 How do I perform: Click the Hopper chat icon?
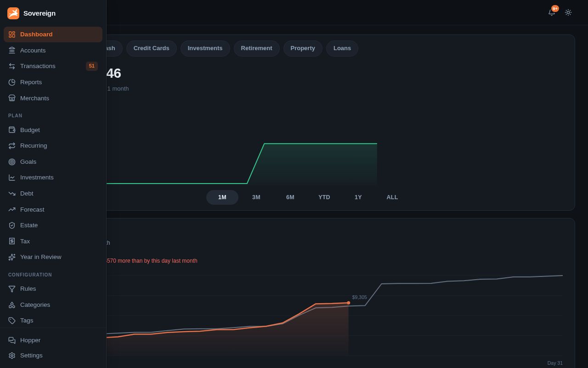click(x=12, y=340)
